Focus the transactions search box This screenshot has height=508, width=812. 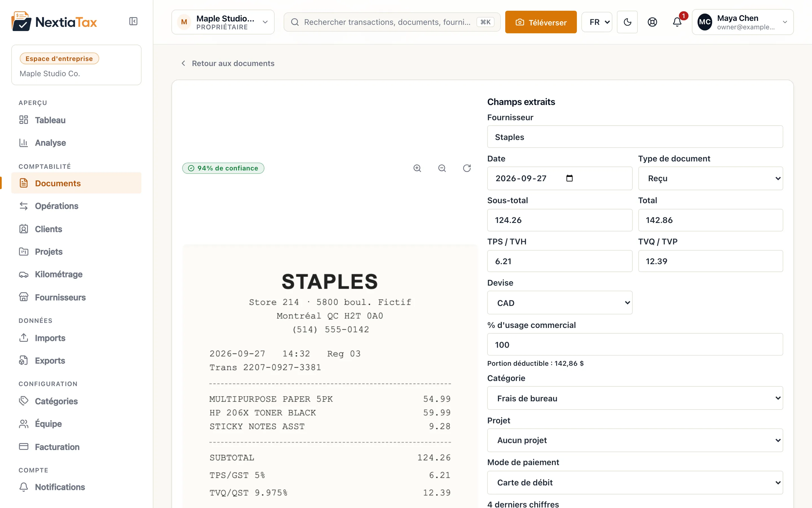(x=392, y=22)
